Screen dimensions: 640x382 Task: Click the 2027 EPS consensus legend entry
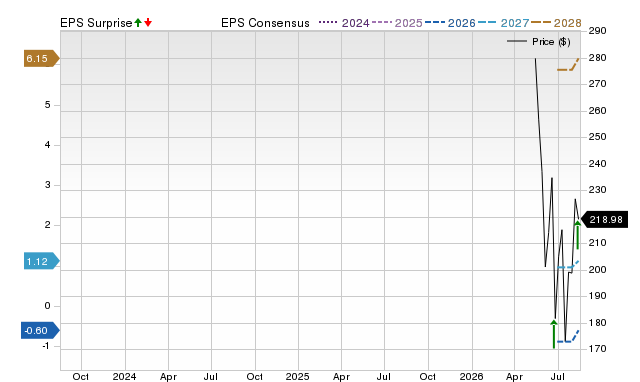(503, 23)
